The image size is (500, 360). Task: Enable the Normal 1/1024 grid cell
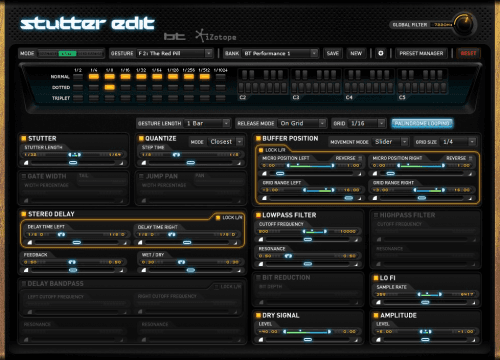click(x=220, y=77)
